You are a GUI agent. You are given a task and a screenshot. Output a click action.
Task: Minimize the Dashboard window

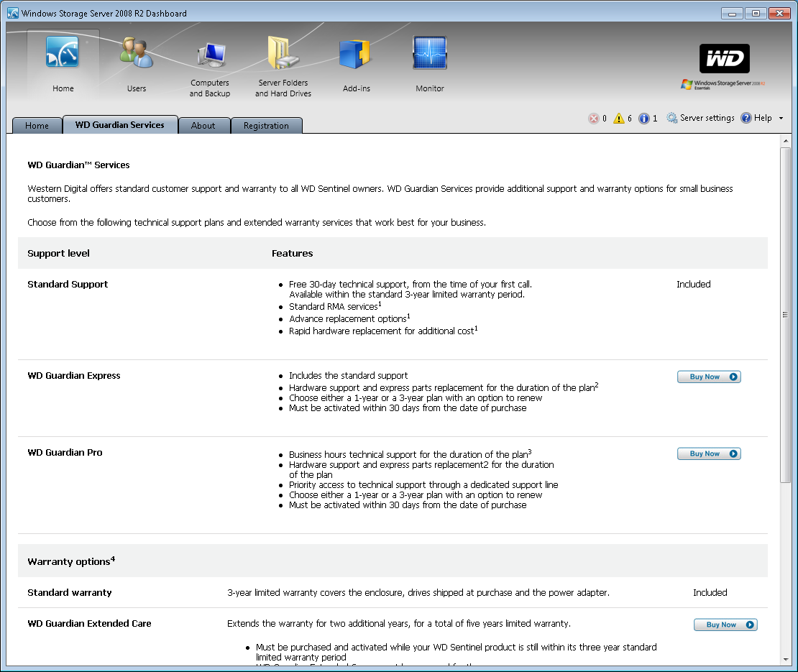[x=732, y=14]
